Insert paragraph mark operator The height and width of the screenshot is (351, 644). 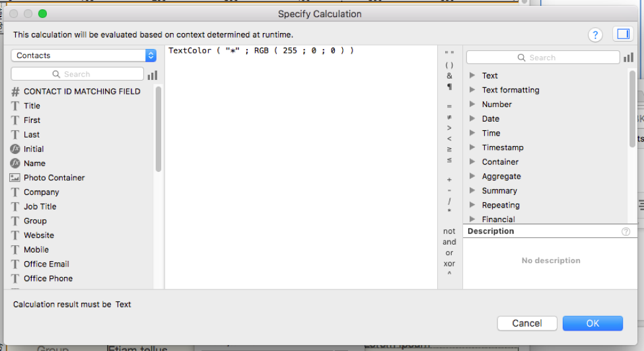coord(449,87)
